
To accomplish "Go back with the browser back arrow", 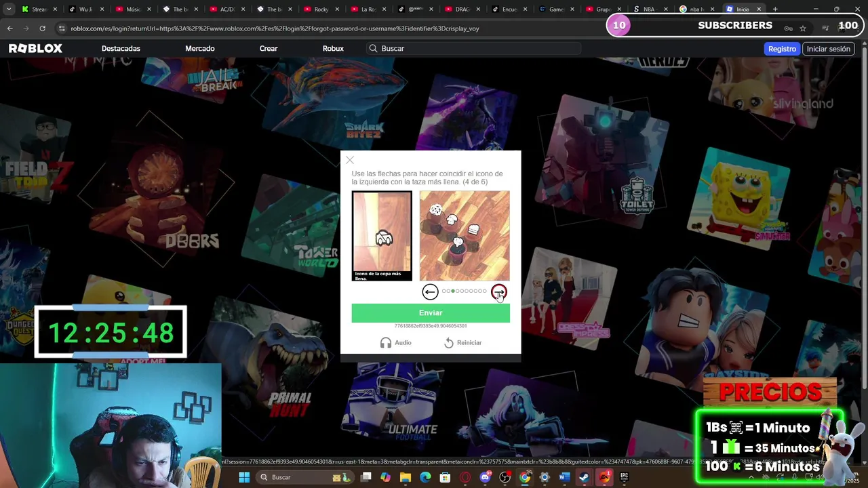I will [9, 28].
